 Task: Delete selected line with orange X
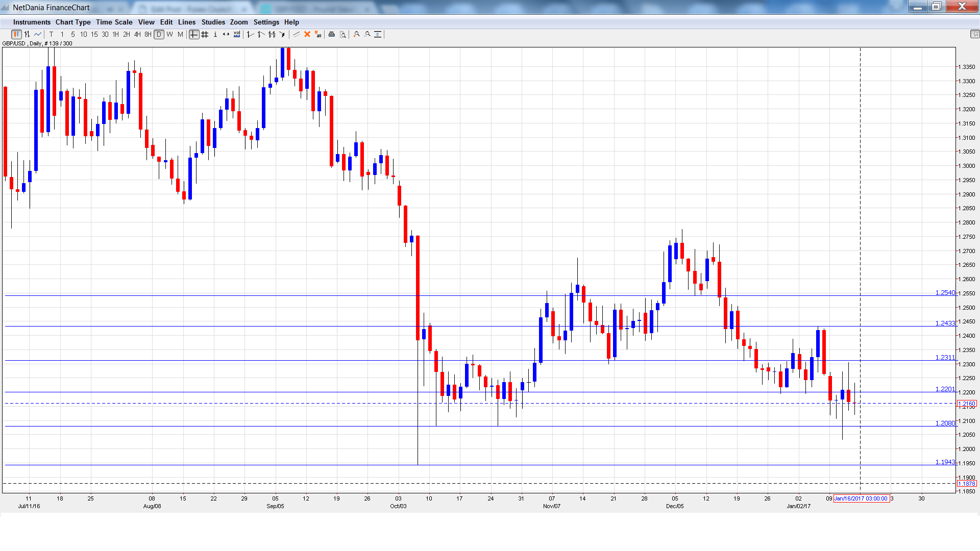pos(307,35)
